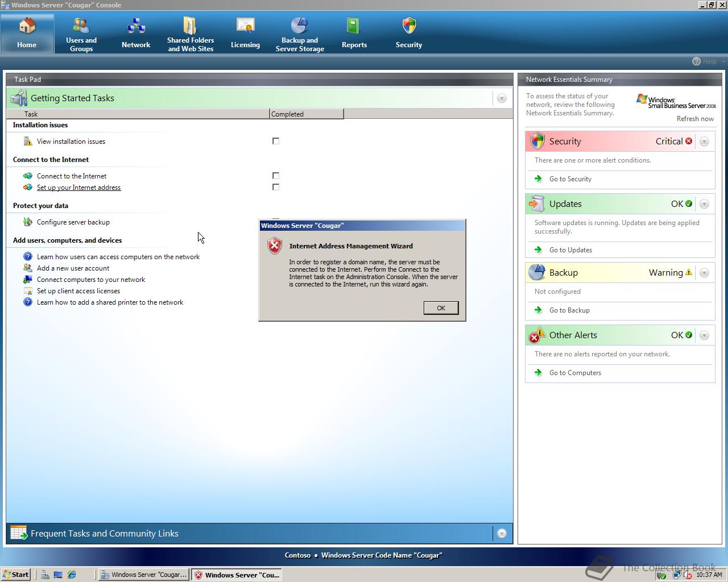Click the Add a new user account icon
Screen dimensions: 728x582
tap(28, 268)
